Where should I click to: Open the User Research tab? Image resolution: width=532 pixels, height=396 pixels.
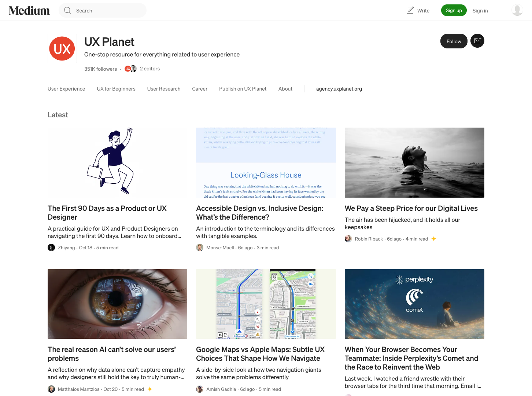coord(164,89)
